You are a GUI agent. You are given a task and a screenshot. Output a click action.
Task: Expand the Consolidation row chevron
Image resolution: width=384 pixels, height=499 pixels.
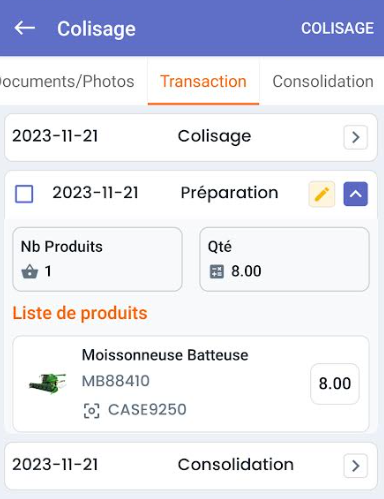point(356,466)
